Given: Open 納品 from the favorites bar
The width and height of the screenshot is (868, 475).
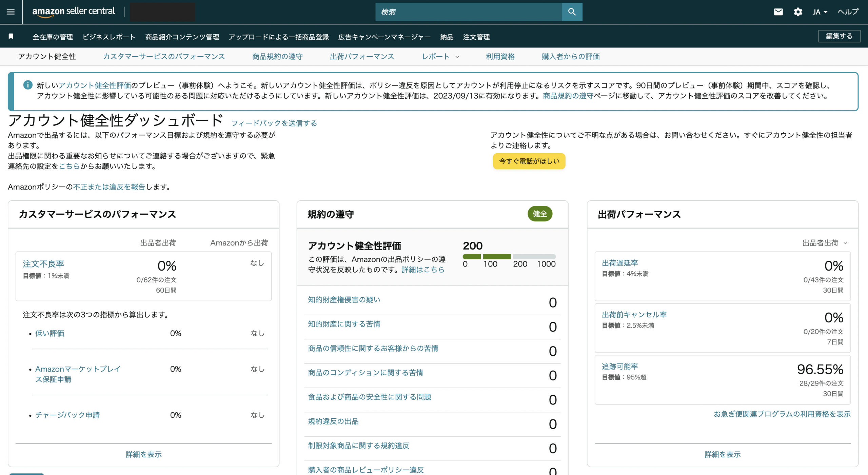Looking at the screenshot, I should coord(447,37).
